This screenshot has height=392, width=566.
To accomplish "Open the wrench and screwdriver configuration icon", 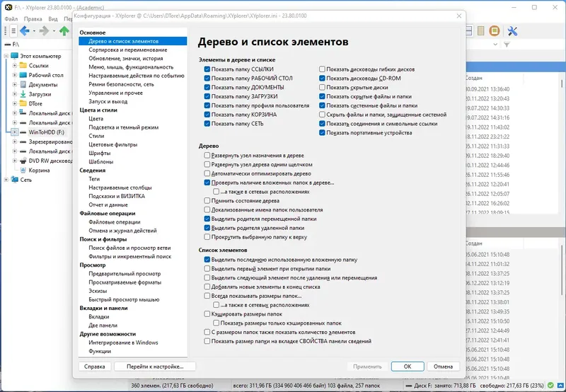I will (512, 31).
